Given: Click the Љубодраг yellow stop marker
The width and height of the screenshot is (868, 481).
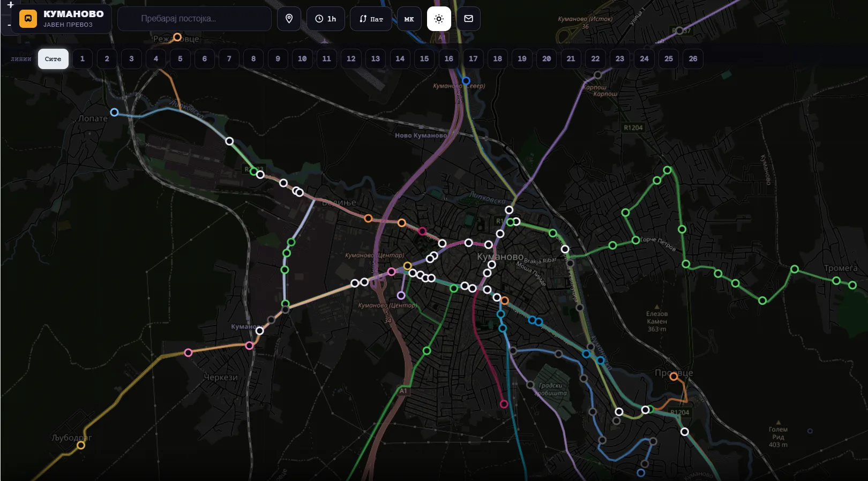Looking at the screenshot, I should 81,445.
